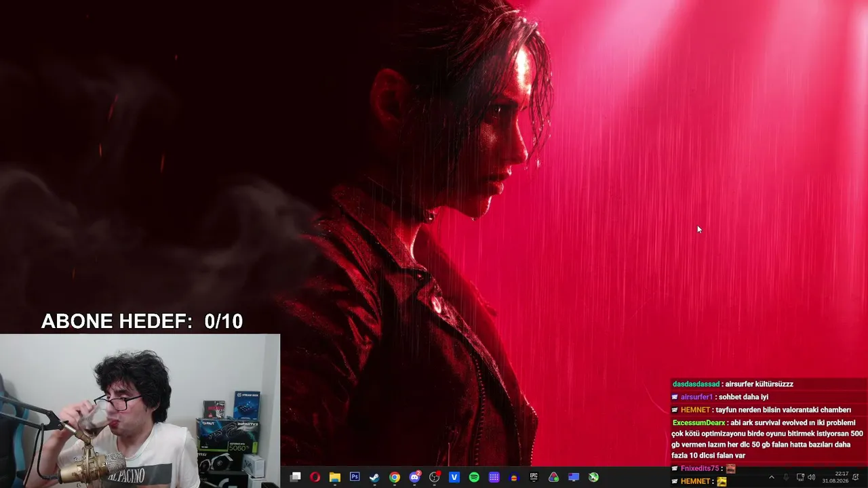The height and width of the screenshot is (488, 868).
Task: Click the username "dasdasdassad" in chat
Action: (x=696, y=384)
